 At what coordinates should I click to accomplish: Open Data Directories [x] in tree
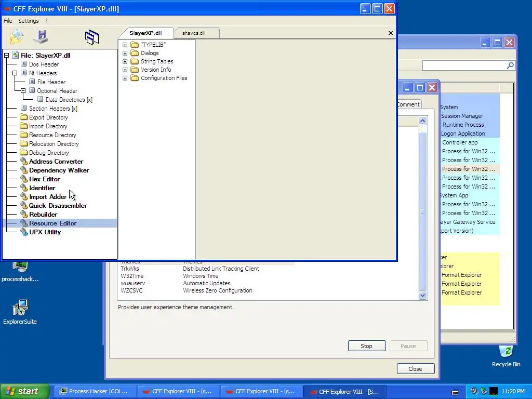pyautogui.click(x=69, y=99)
